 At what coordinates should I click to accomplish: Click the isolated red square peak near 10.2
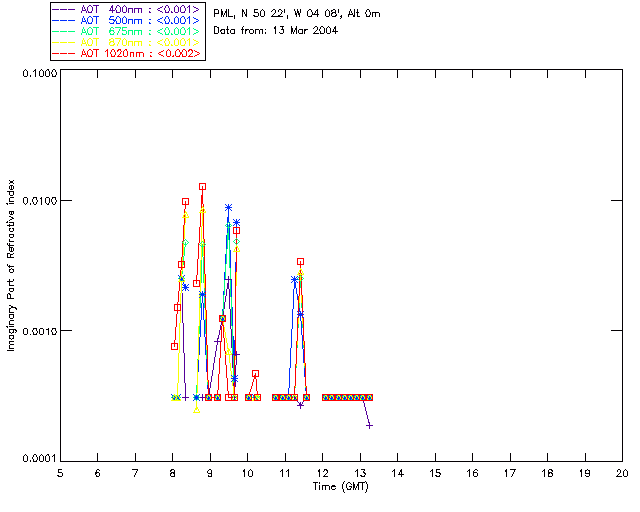pyautogui.click(x=256, y=374)
